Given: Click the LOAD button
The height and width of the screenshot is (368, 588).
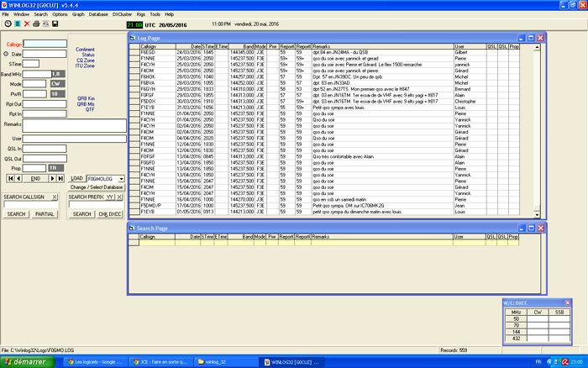Looking at the screenshot, I should [76, 179].
